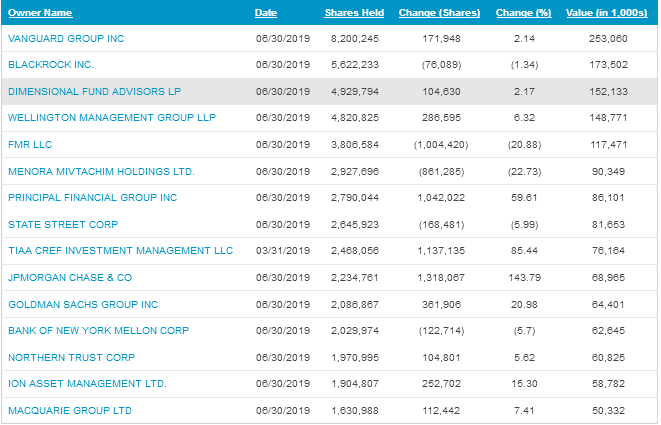Click State Street's value 81,653
Image resolution: width=661 pixels, height=425 pixels.
tap(608, 225)
